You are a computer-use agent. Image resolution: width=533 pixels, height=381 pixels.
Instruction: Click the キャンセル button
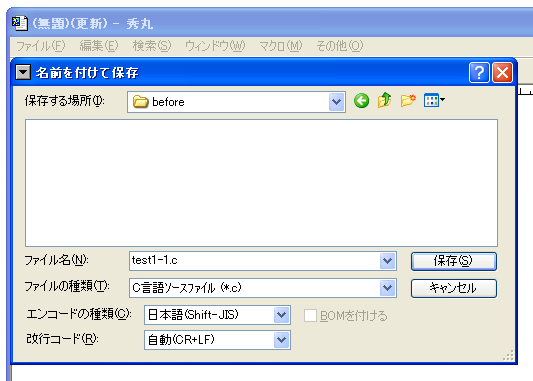(x=454, y=288)
